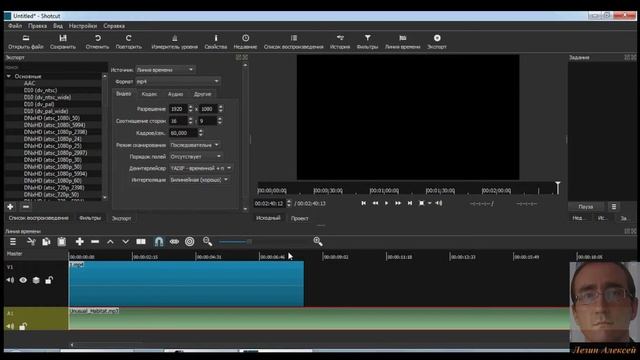Image resolution: width=640 pixels, height=360 pixels.
Task: Mute the V1 track
Action: [x=10, y=280]
